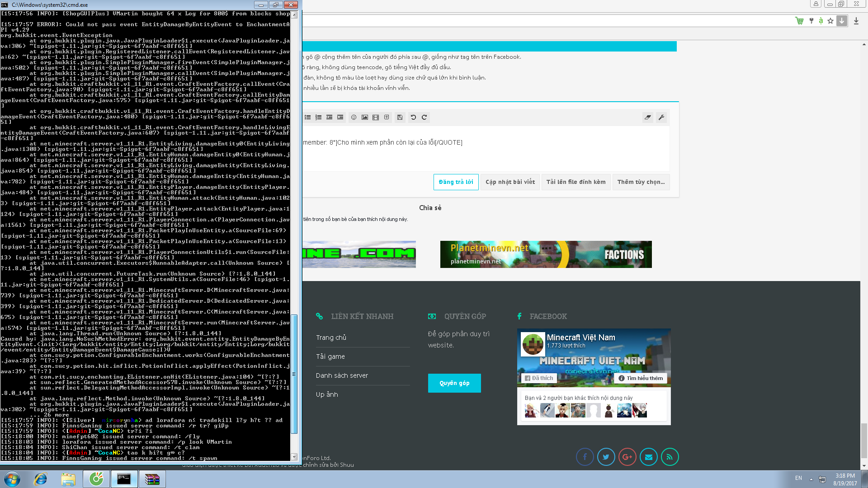Toggle BB code mode with wrench icon
Screen dimensions: 868x488
click(x=661, y=117)
